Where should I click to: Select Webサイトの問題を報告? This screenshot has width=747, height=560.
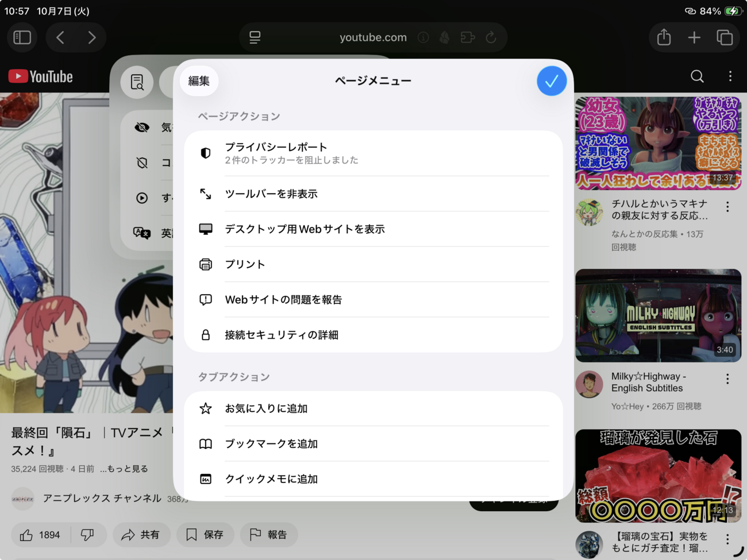click(x=373, y=299)
